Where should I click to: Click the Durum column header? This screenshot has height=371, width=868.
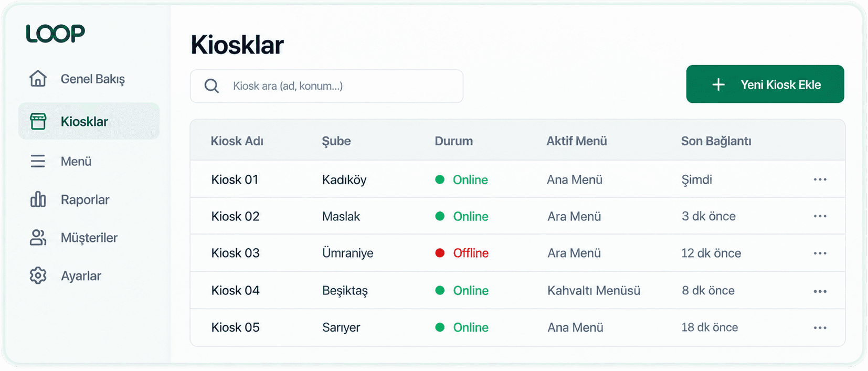point(454,141)
